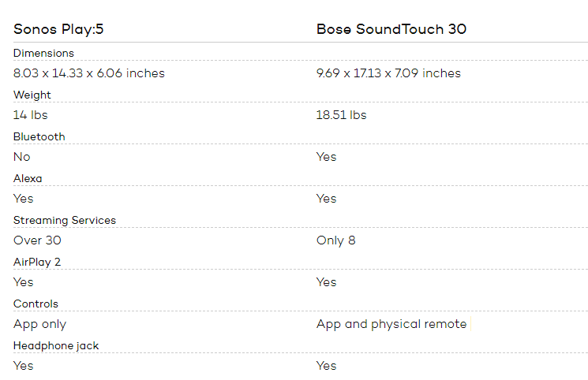The width and height of the screenshot is (588, 380).
Task: Click the App and physical remote text
Action: 391,324
